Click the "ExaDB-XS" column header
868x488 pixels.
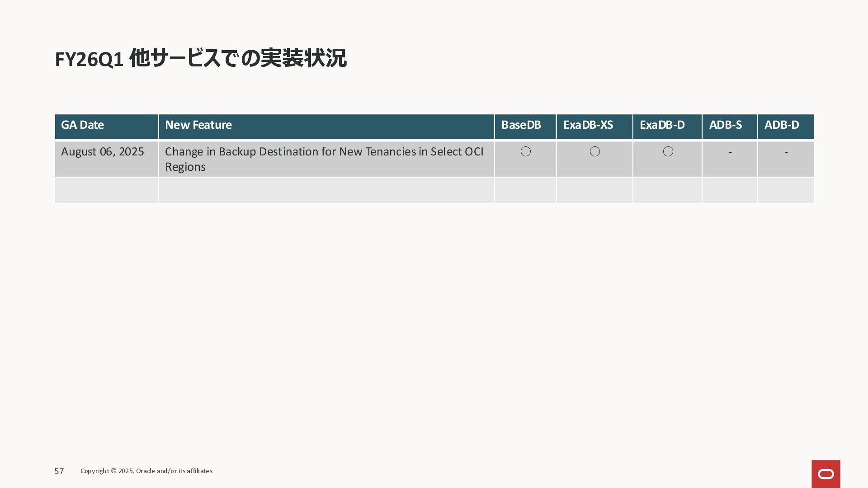coord(594,126)
